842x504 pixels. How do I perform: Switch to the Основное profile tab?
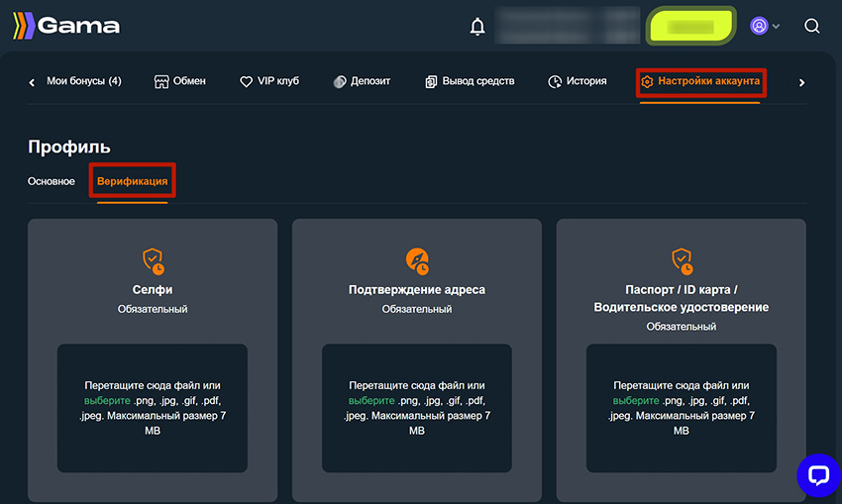(52, 181)
